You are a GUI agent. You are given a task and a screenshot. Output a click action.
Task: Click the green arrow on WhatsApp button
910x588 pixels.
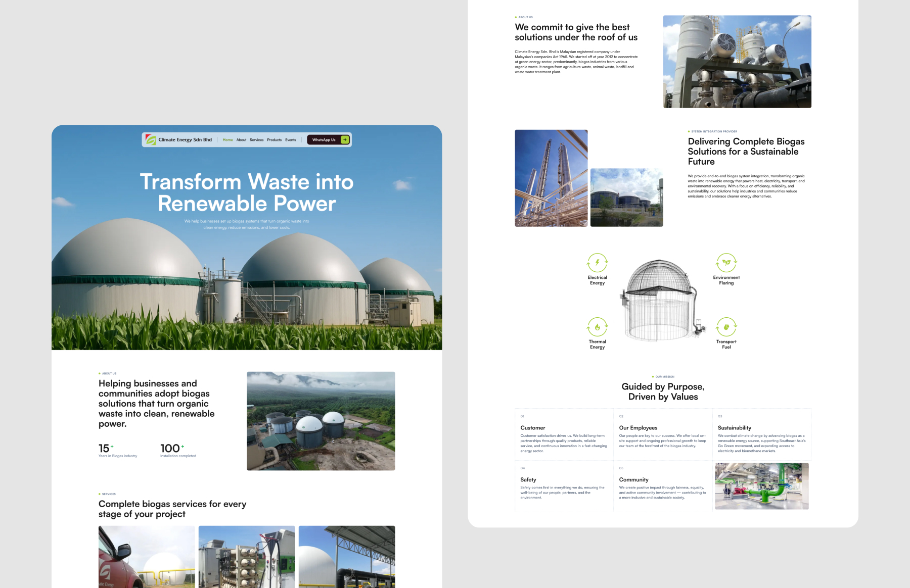click(x=345, y=140)
